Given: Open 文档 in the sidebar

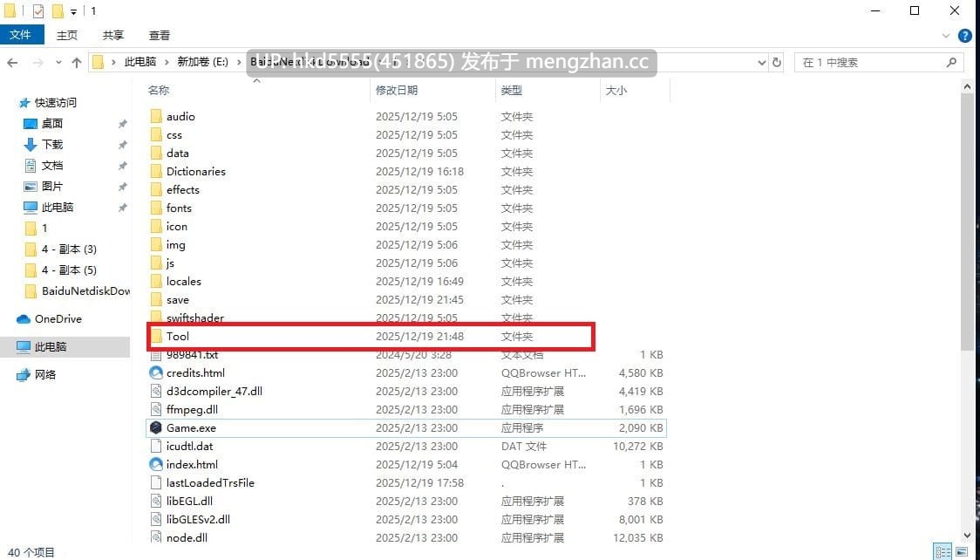Looking at the screenshot, I should (51, 166).
